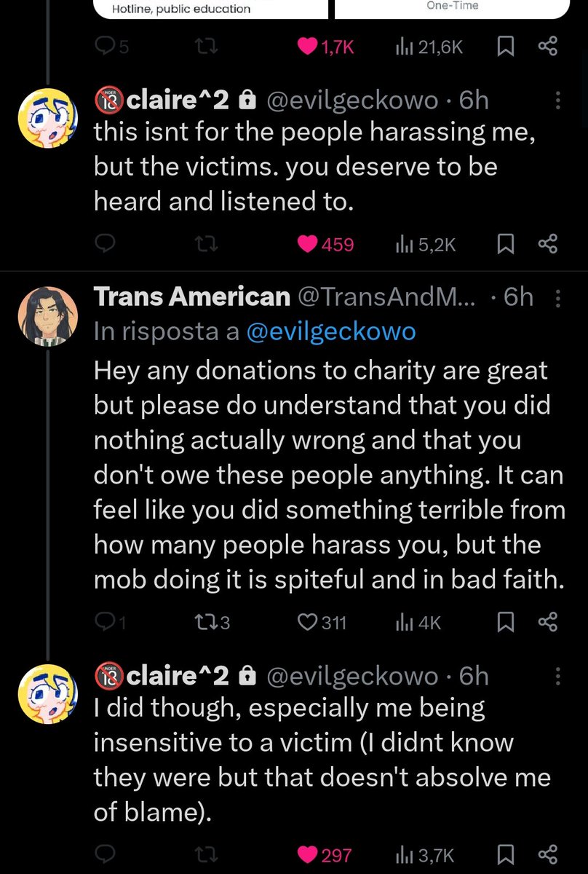Open more options for Trans American's tweet
The image size is (588, 874).
[558, 297]
